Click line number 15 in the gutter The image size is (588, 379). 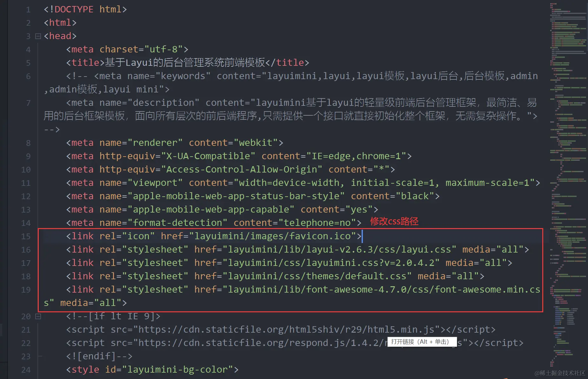[26, 237]
